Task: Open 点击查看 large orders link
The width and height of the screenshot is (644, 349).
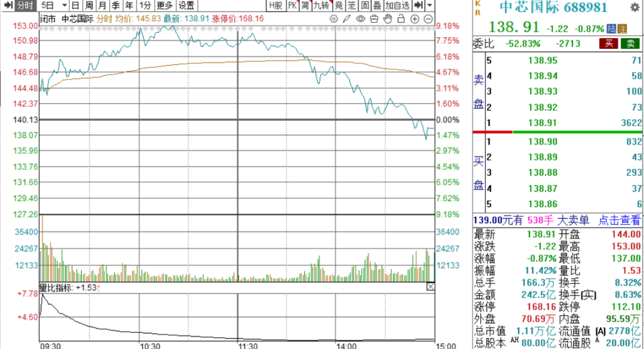Action: 620,220
